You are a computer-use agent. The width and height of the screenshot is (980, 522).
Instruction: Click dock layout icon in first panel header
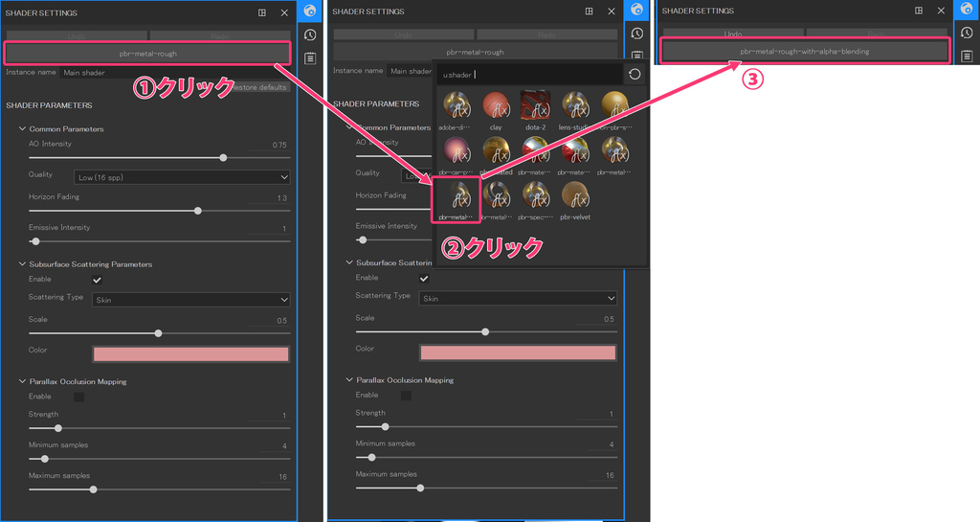262,12
